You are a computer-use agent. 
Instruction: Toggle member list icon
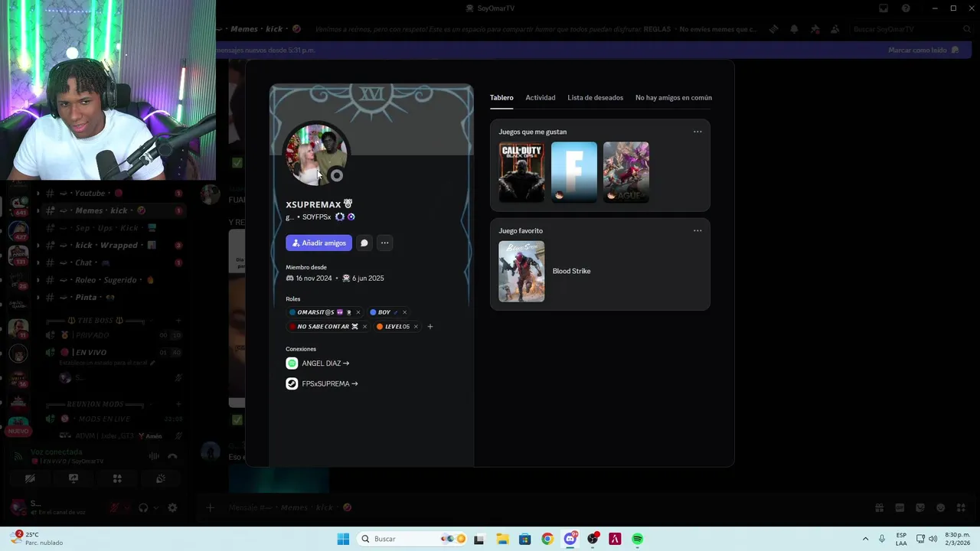pos(835,29)
